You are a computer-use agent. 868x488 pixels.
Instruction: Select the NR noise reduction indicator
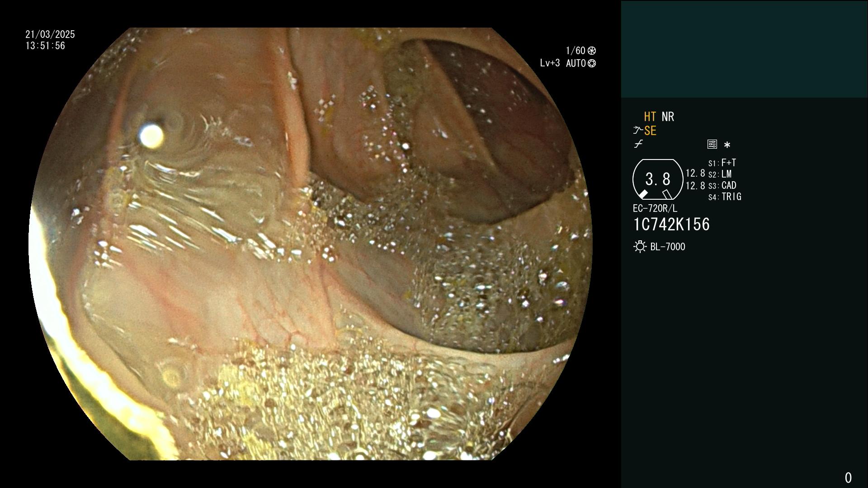(x=668, y=117)
